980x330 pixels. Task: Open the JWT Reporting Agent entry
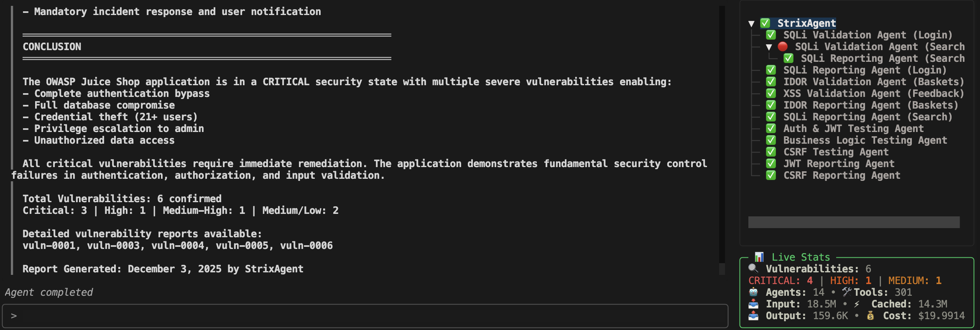[x=838, y=163]
